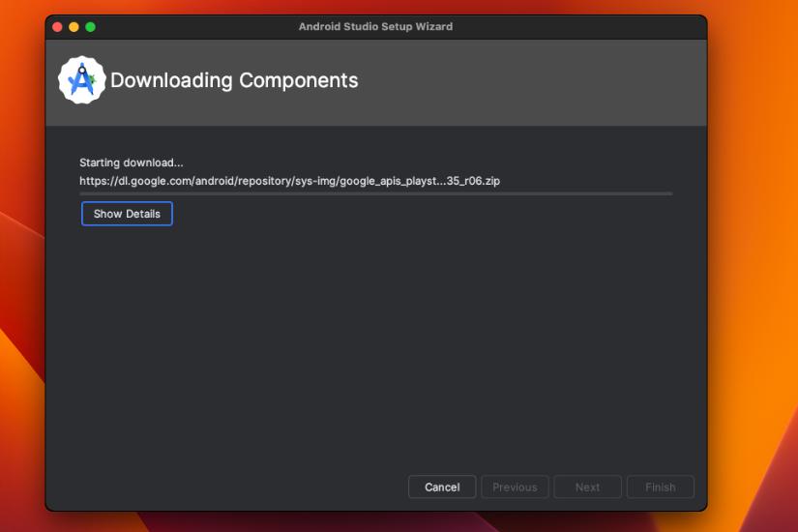Click the disabled Next button
The width and height of the screenshot is (798, 532).
click(x=587, y=488)
